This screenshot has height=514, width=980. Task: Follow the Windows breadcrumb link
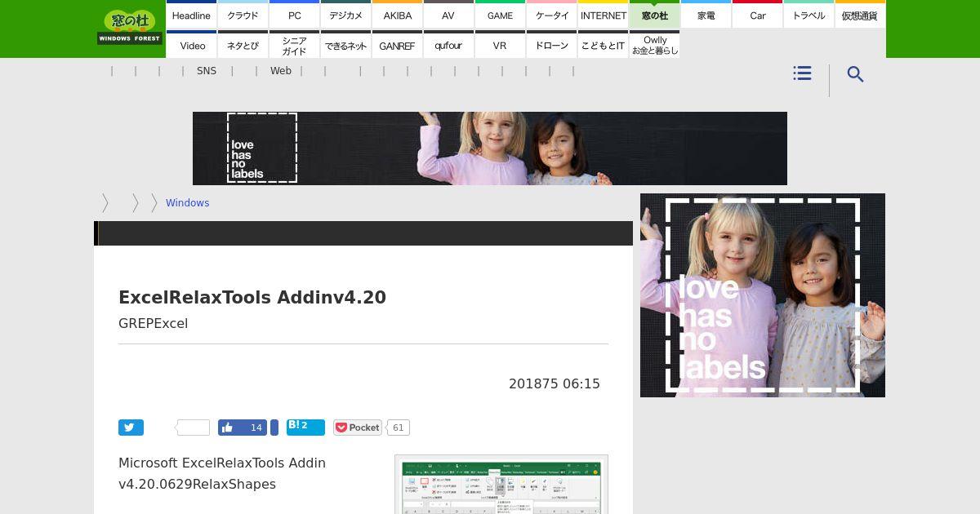coord(187,203)
